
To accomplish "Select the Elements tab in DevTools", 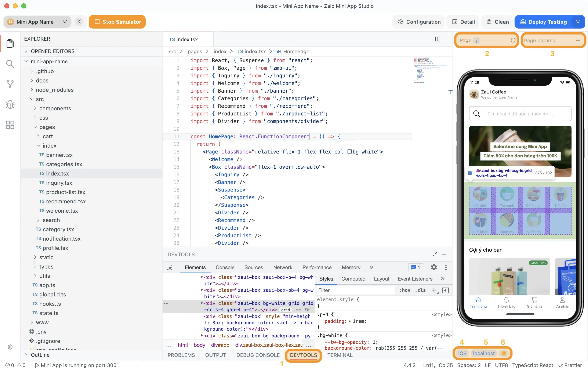I will [x=195, y=267].
